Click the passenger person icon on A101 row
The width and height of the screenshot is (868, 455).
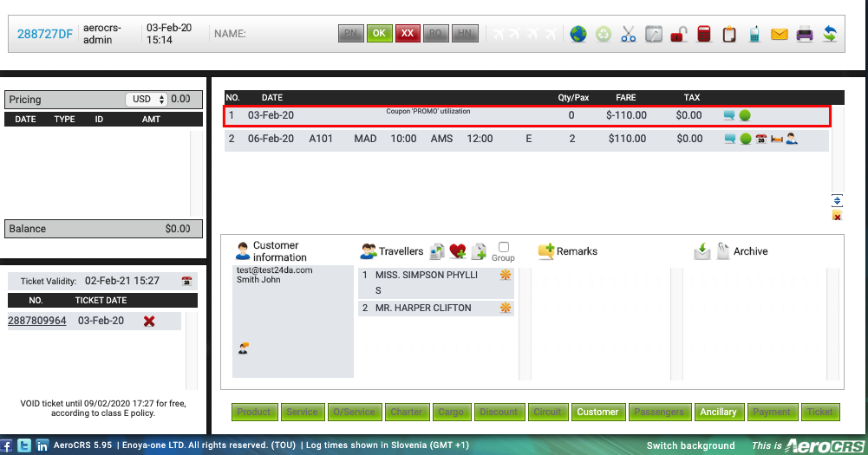[x=792, y=139]
